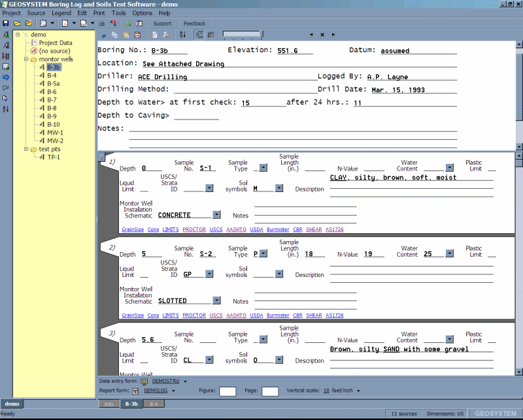The image size is (523, 420).
Task: Open the Soil symbols dropdown showing M
Action: tap(279, 188)
